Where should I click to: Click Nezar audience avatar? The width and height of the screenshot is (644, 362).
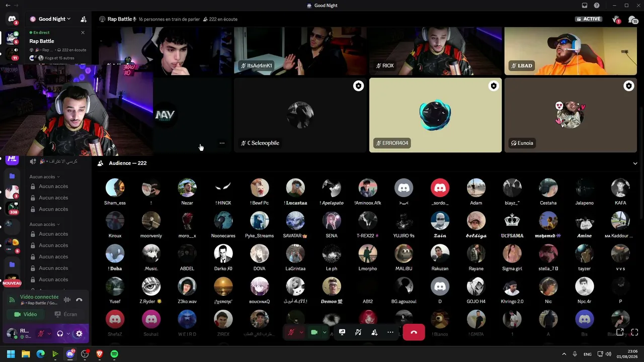(187, 188)
